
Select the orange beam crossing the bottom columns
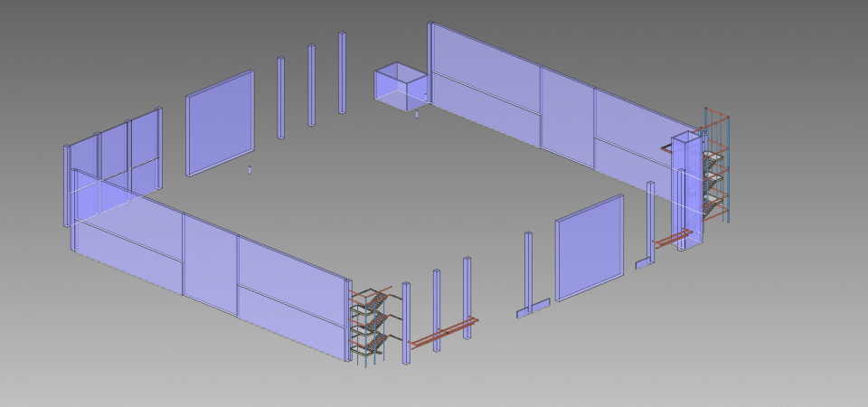(443, 332)
